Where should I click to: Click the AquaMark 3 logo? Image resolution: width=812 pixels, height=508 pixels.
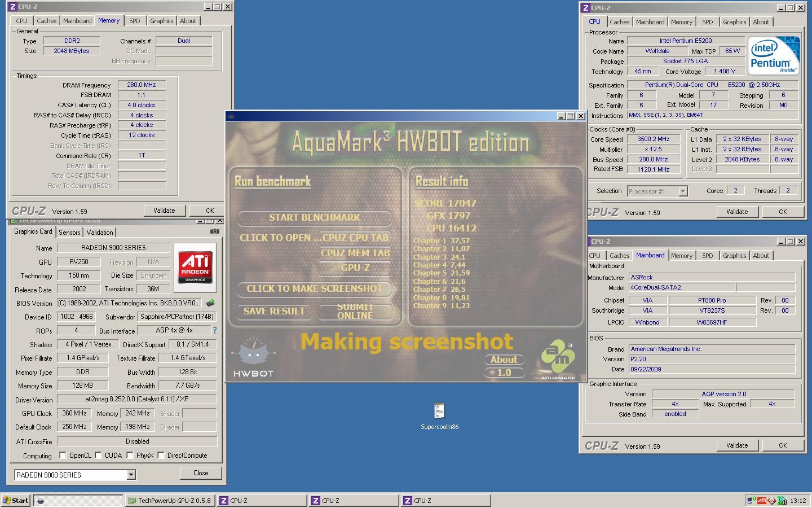558,359
